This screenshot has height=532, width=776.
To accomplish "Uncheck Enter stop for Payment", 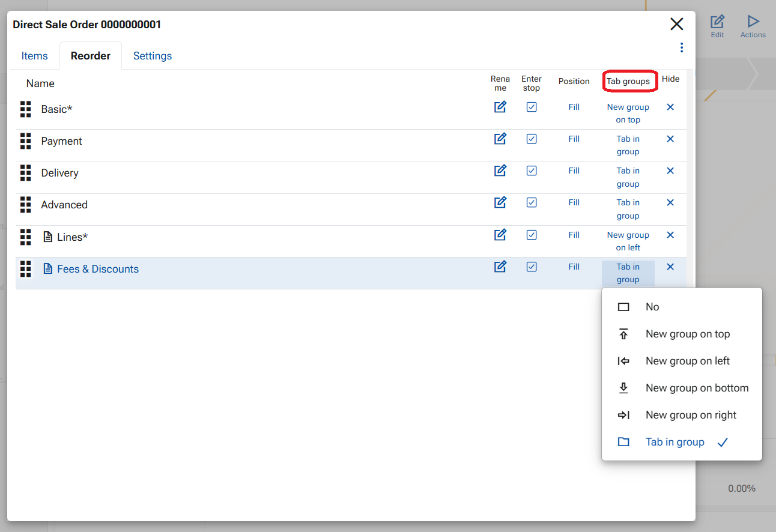I will (x=532, y=139).
